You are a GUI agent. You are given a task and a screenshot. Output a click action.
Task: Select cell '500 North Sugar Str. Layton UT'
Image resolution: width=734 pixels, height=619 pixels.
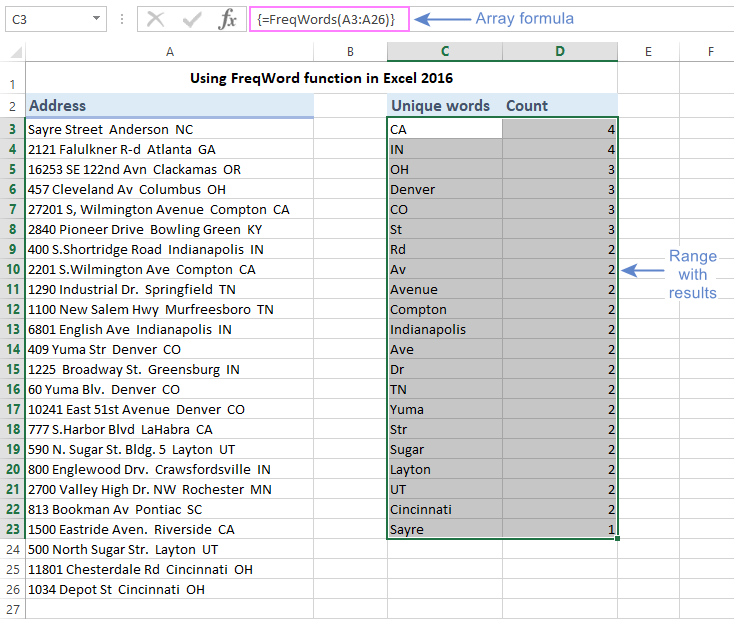pos(169,549)
